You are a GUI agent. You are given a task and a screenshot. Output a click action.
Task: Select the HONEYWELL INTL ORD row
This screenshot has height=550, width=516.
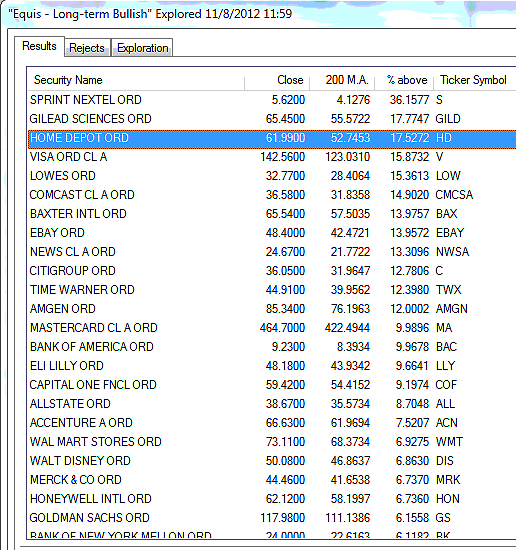point(272,499)
